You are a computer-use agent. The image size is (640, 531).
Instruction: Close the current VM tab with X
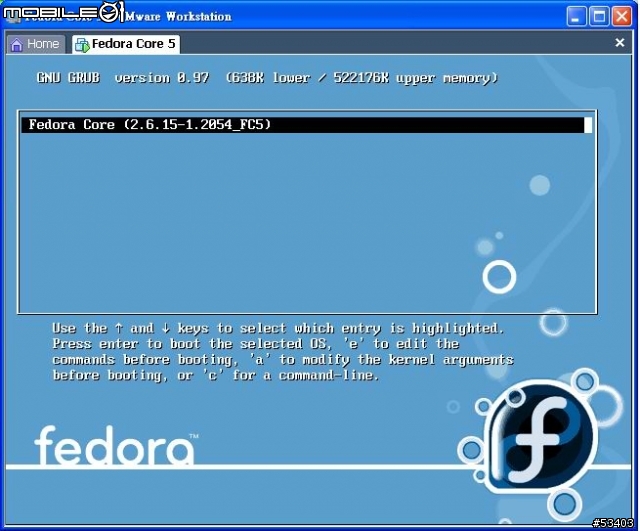pyautogui.click(x=620, y=42)
